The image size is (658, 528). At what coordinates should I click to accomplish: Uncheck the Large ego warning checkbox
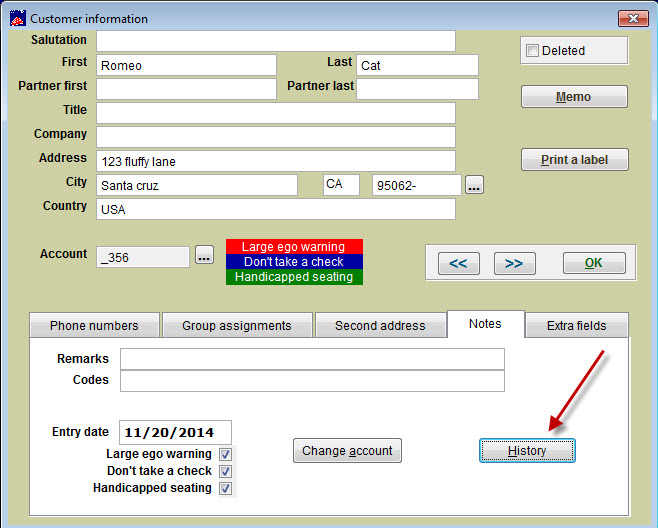(225, 454)
